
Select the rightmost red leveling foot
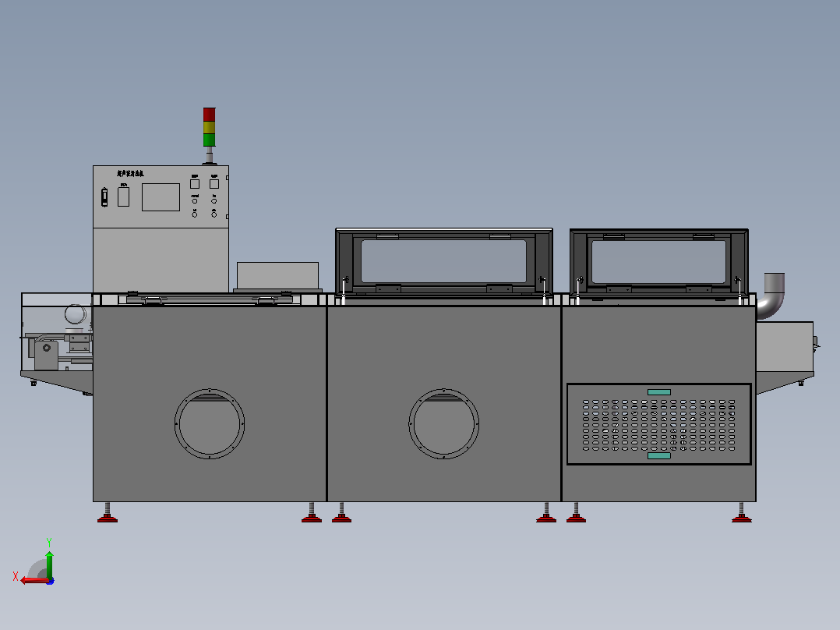[x=742, y=518]
